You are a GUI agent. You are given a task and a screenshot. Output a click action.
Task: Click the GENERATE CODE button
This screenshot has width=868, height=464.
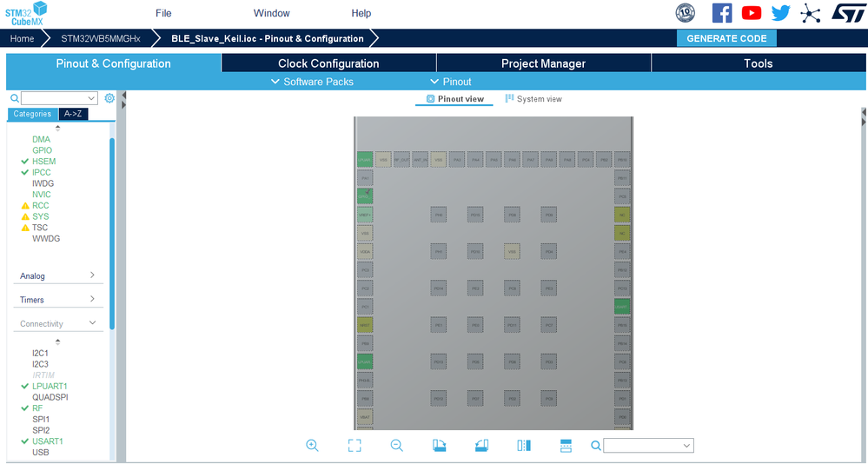[x=726, y=38]
